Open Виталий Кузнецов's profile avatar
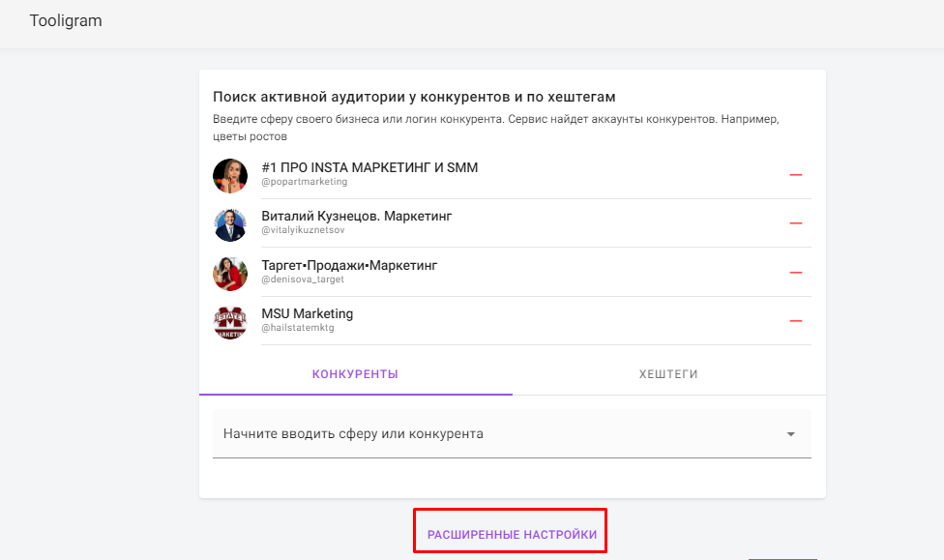 [x=230, y=224]
